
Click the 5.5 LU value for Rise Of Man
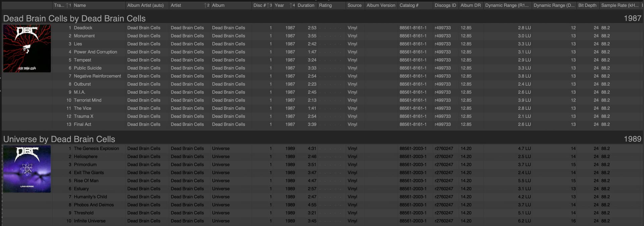point(524,181)
